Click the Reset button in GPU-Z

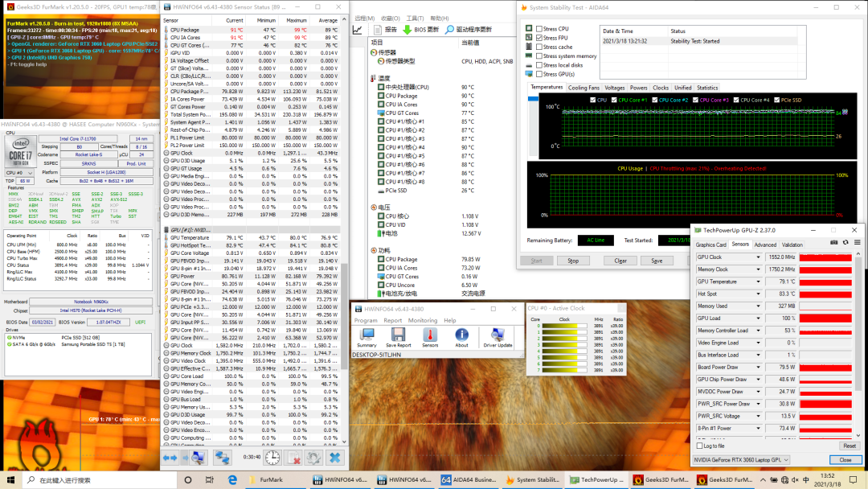point(849,446)
